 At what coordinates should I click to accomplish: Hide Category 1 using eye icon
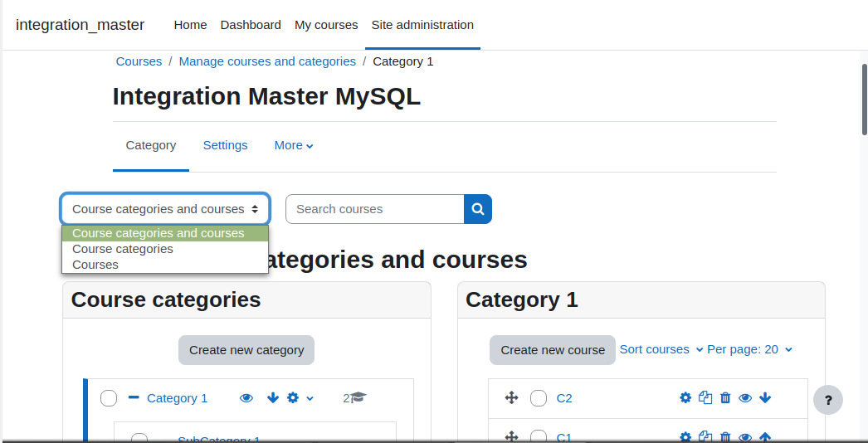coord(246,397)
